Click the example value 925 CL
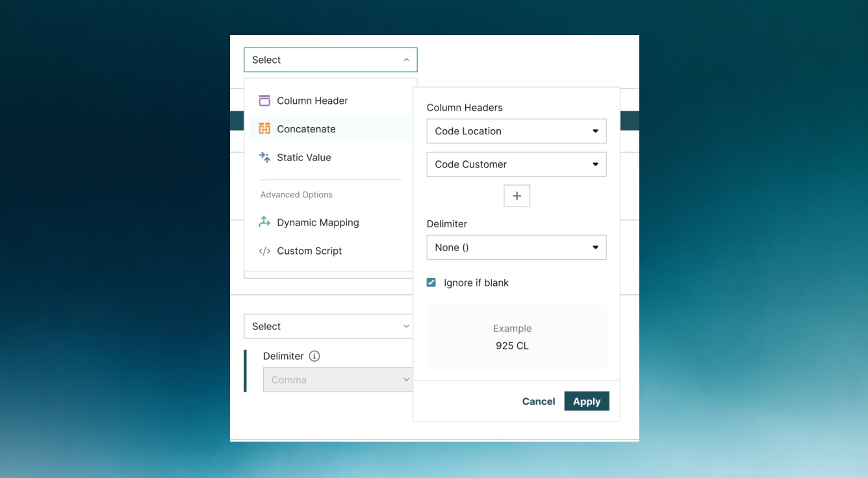This screenshot has width=868, height=478. point(512,346)
